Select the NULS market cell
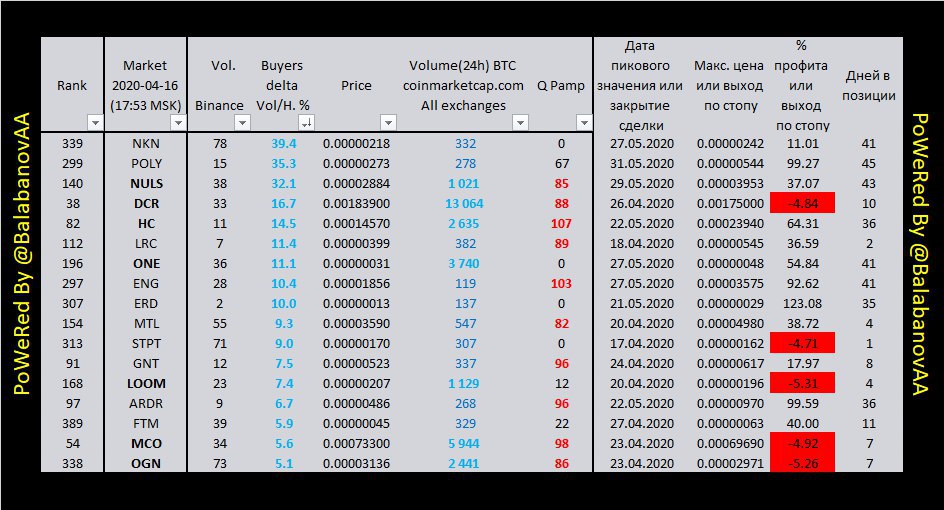This screenshot has height=510, width=944. click(146, 184)
